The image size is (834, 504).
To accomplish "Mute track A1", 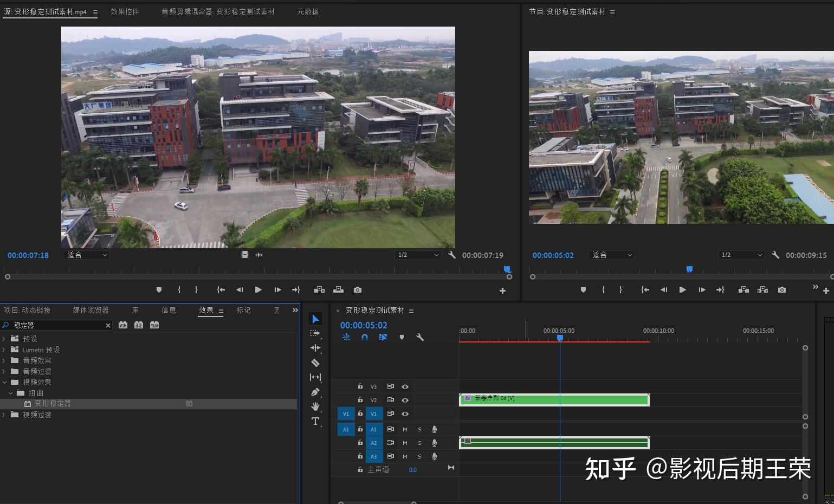I will (405, 429).
